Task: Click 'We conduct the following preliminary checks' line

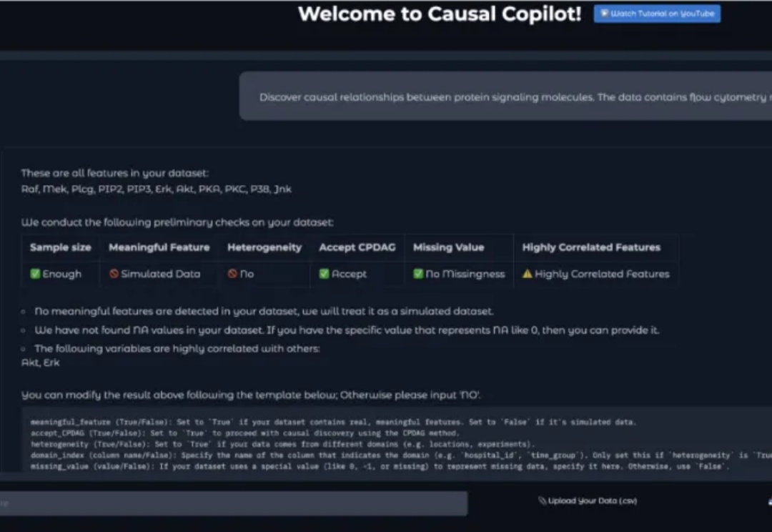Action: tap(177, 222)
